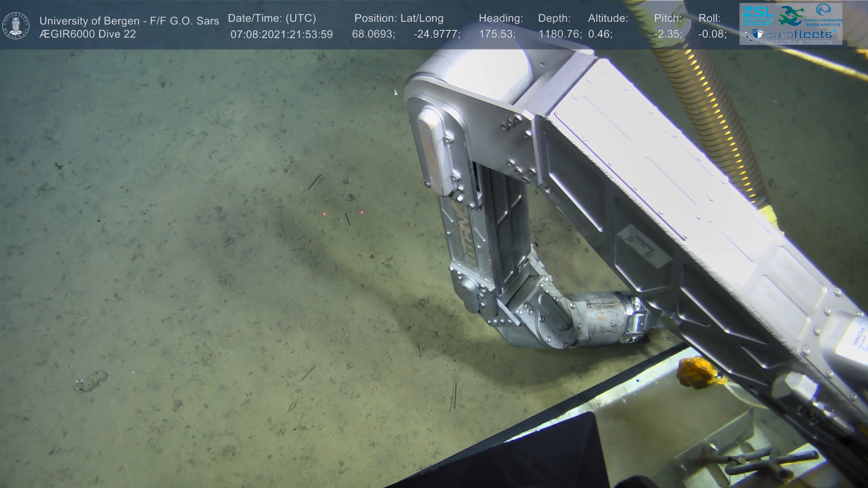Click the ZSL Institute of Zoology logo
Image resolution: width=868 pixels, height=488 pixels.
[757, 16]
